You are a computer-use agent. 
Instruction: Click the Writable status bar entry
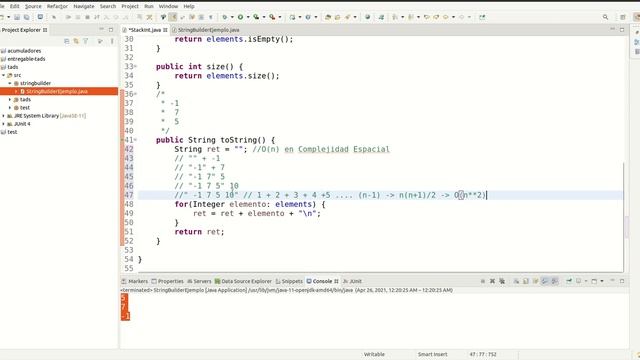pyautogui.click(x=374, y=354)
